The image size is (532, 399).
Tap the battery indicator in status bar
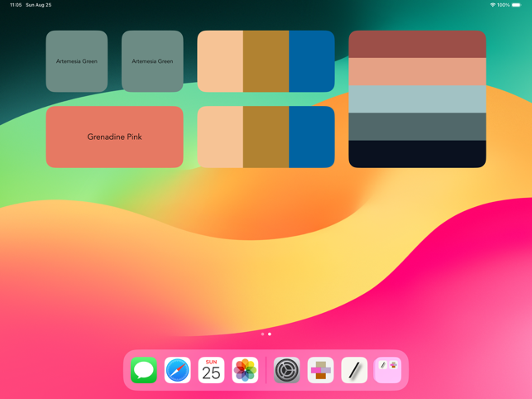point(517,5)
